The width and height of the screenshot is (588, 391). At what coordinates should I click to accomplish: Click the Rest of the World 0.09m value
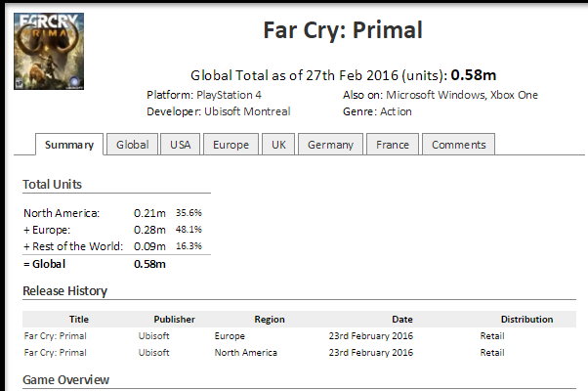(149, 246)
